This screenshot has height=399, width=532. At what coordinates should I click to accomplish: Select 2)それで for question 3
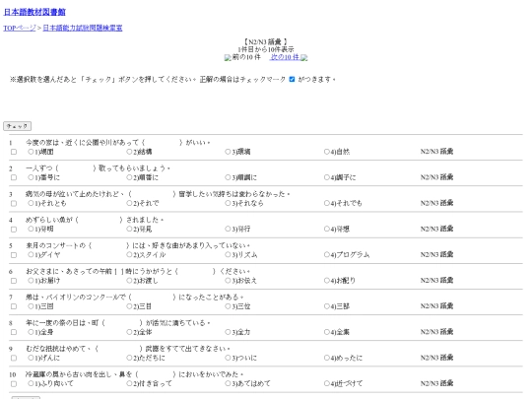[129, 203]
